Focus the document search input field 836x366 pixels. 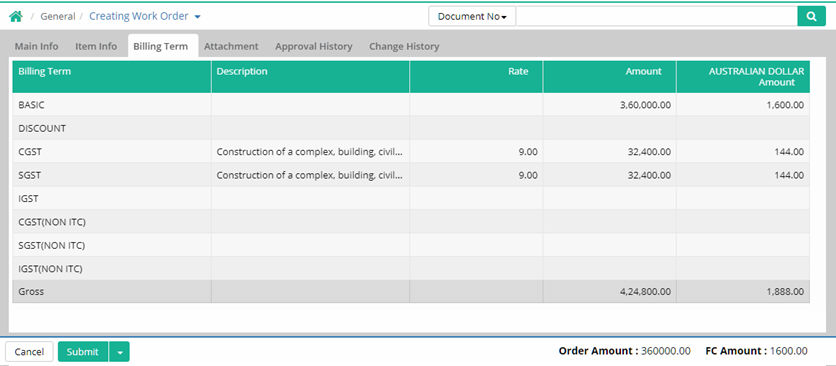656,17
